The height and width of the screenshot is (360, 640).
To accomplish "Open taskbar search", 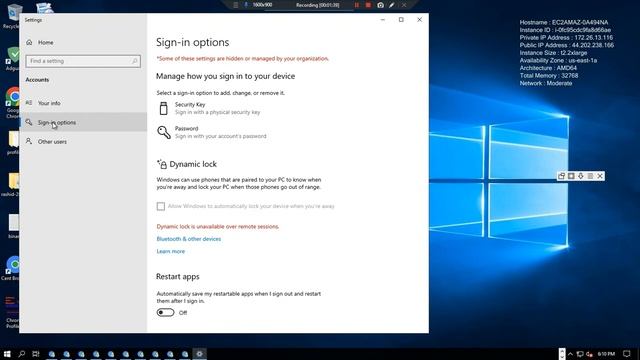I will pyautogui.click(x=22, y=353).
